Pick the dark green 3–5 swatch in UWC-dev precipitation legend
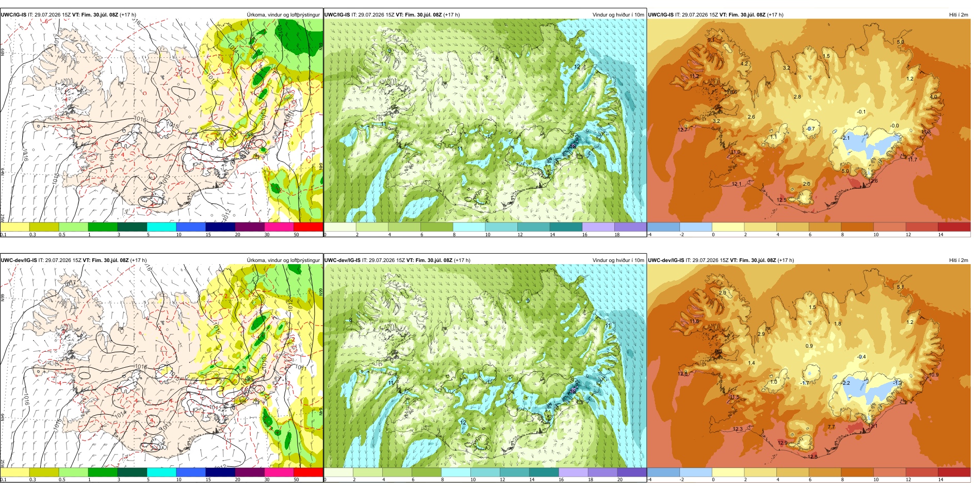 click(132, 472)
